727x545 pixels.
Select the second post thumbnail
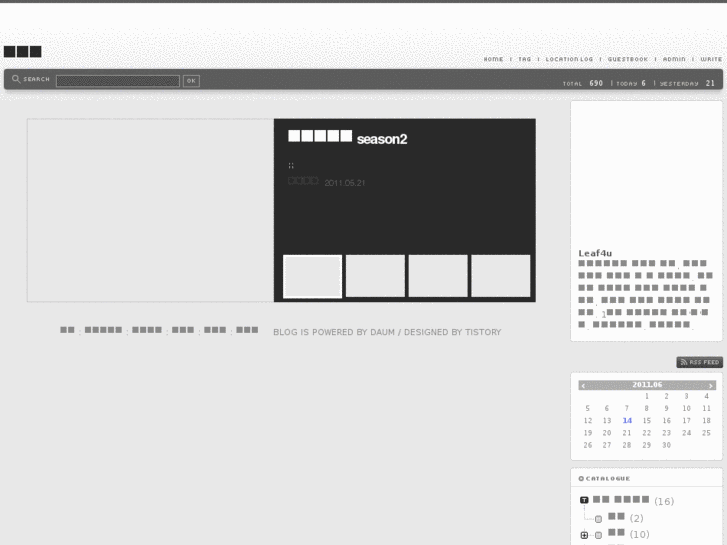375,276
